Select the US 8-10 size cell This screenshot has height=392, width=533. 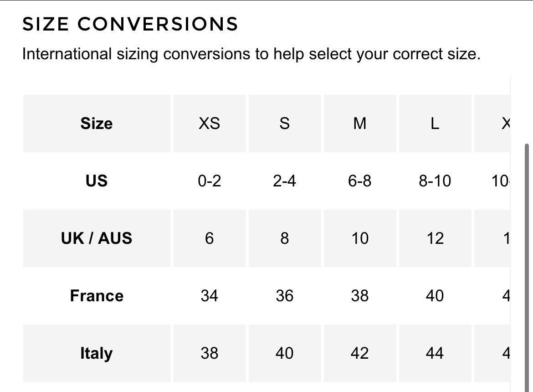pyautogui.click(x=435, y=181)
